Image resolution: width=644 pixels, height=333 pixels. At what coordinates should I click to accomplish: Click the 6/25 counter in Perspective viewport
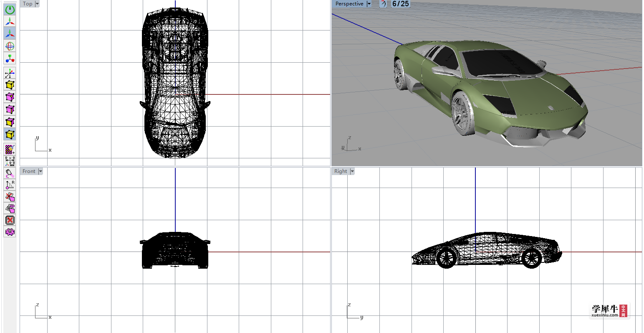click(x=400, y=4)
